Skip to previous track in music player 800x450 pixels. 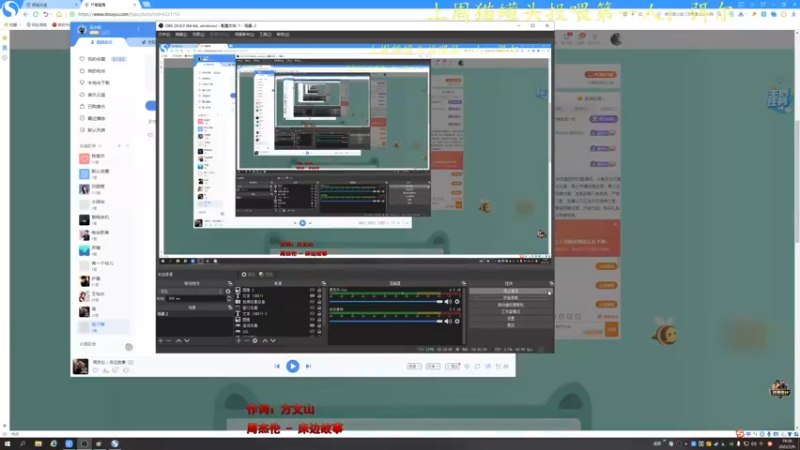[x=277, y=366]
